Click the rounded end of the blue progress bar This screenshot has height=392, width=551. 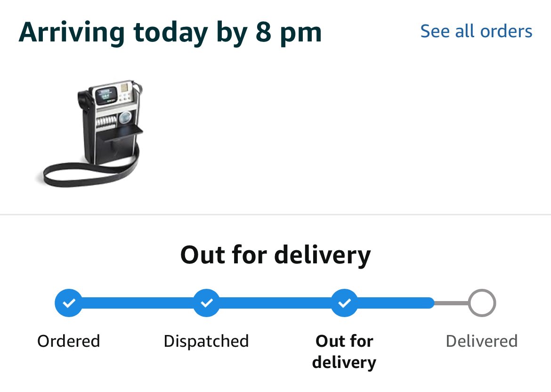[430, 302]
